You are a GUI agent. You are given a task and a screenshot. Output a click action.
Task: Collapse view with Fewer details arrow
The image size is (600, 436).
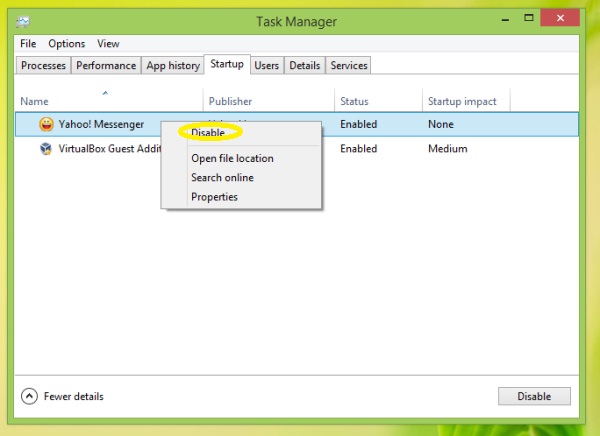click(x=29, y=396)
